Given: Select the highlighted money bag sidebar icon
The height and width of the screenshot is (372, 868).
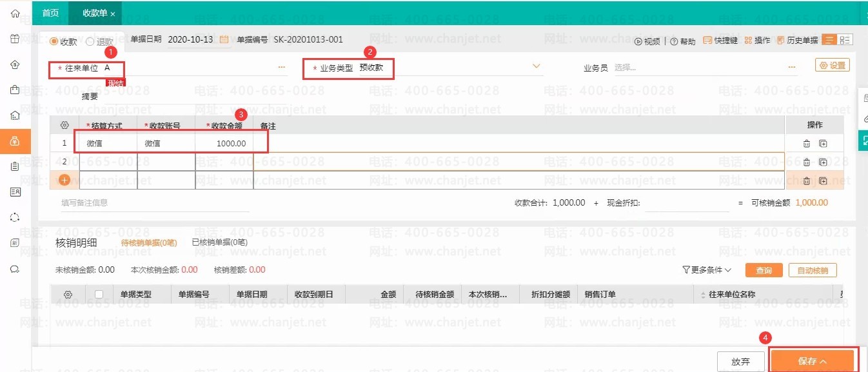Looking at the screenshot, I should pyautogui.click(x=15, y=141).
